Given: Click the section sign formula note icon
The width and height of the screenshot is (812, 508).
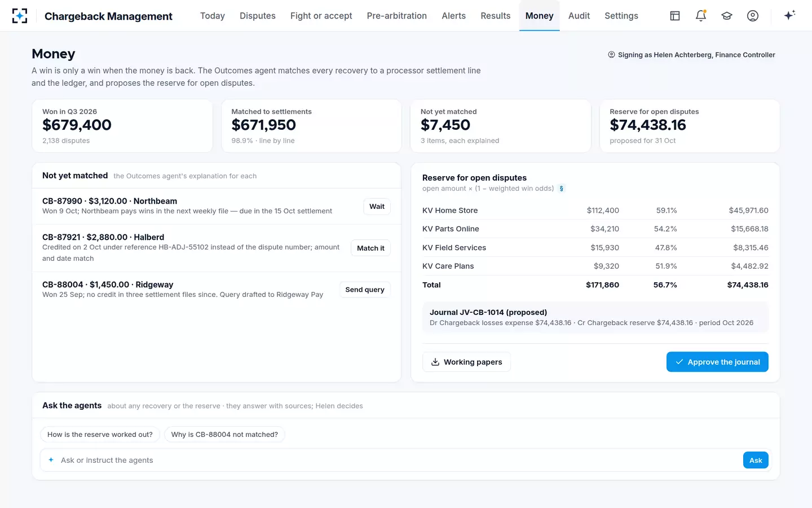Looking at the screenshot, I should 562,189.
